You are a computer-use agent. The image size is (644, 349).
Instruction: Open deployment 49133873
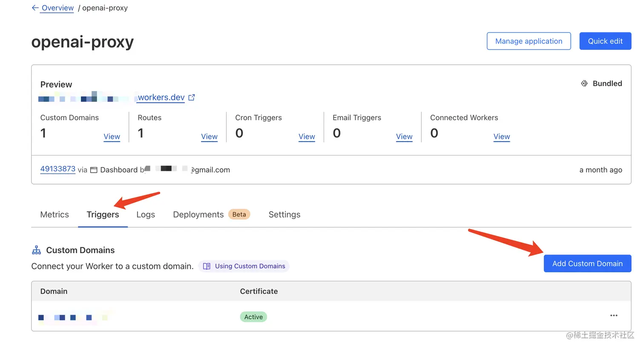coord(57,169)
